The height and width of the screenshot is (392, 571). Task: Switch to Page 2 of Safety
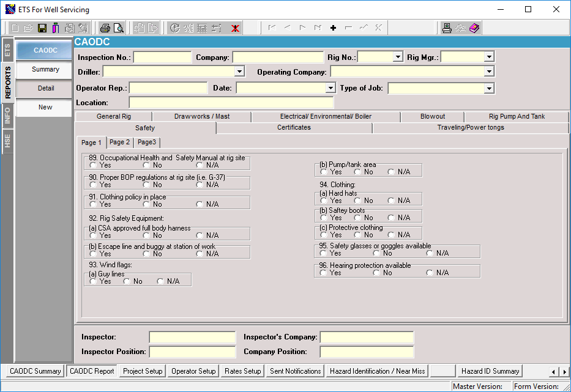pyautogui.click(x=119, y=142)
